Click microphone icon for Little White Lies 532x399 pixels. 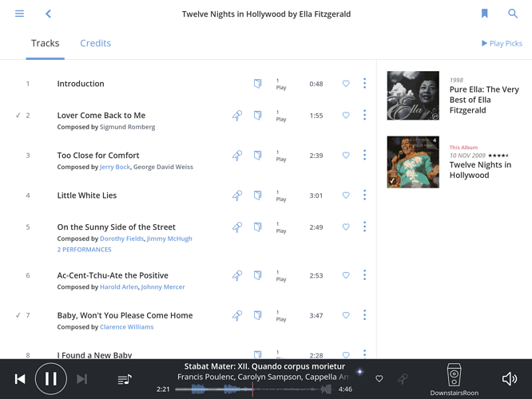click(237, 196)
